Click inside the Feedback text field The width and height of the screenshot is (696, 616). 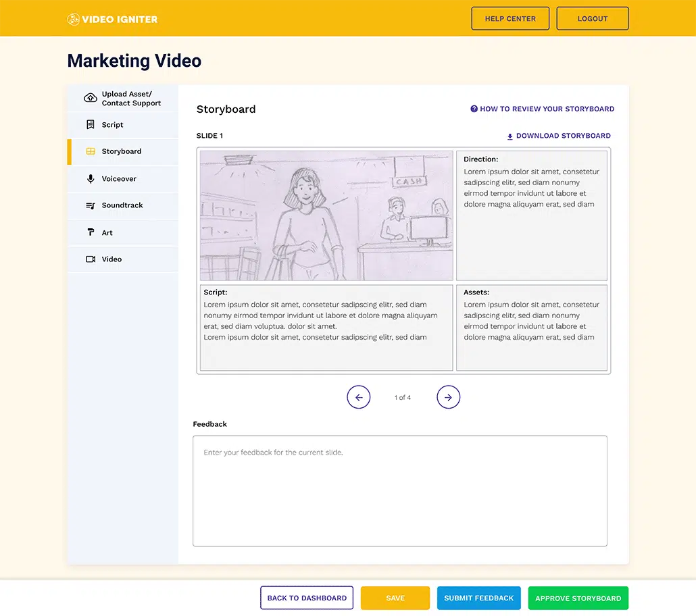click(399, 490)
